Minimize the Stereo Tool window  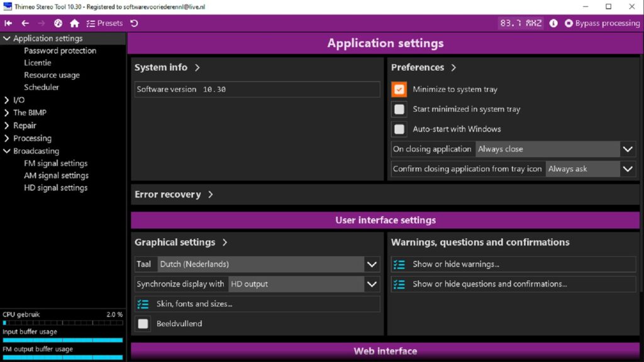pyautogui.click(x=586, y=6)
